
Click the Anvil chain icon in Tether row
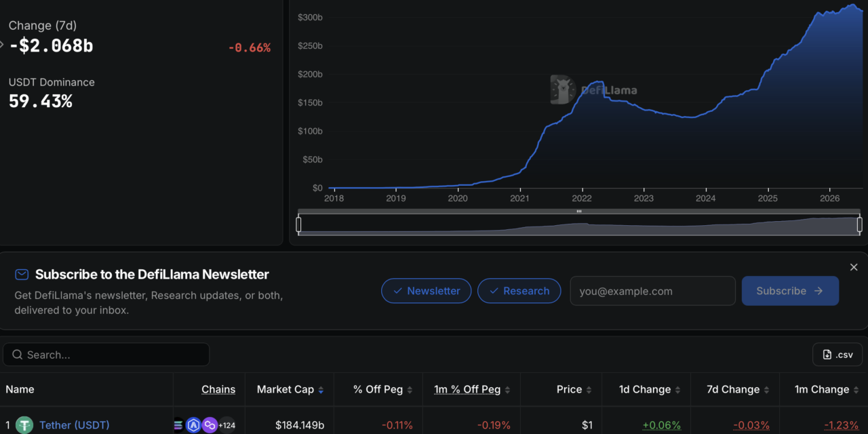tap(193, 425)
